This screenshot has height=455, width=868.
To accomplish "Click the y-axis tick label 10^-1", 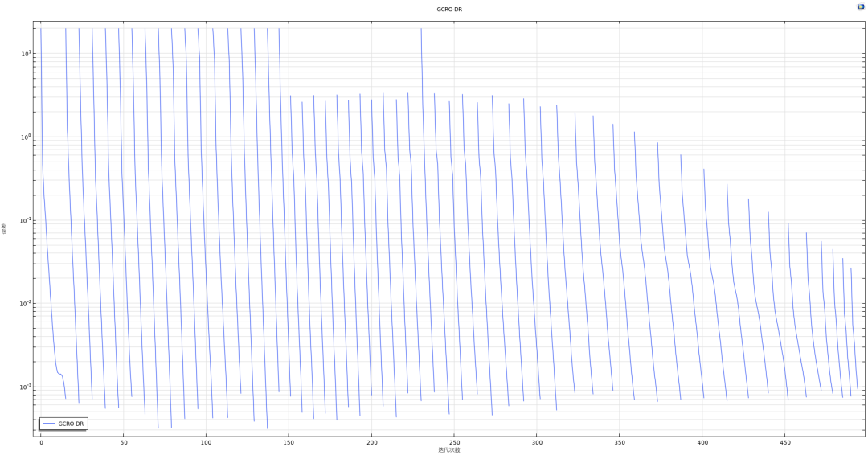I will coord(26,220).
